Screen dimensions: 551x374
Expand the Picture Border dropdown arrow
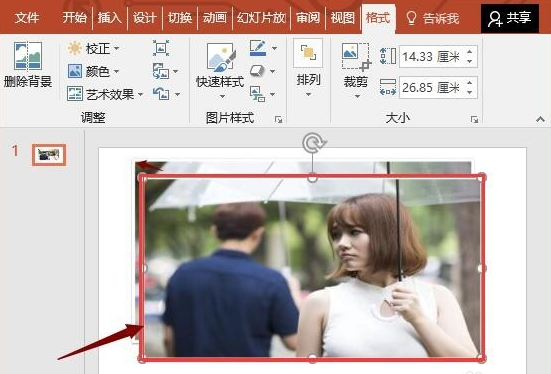pyautogui.click(x=274, y=48)
